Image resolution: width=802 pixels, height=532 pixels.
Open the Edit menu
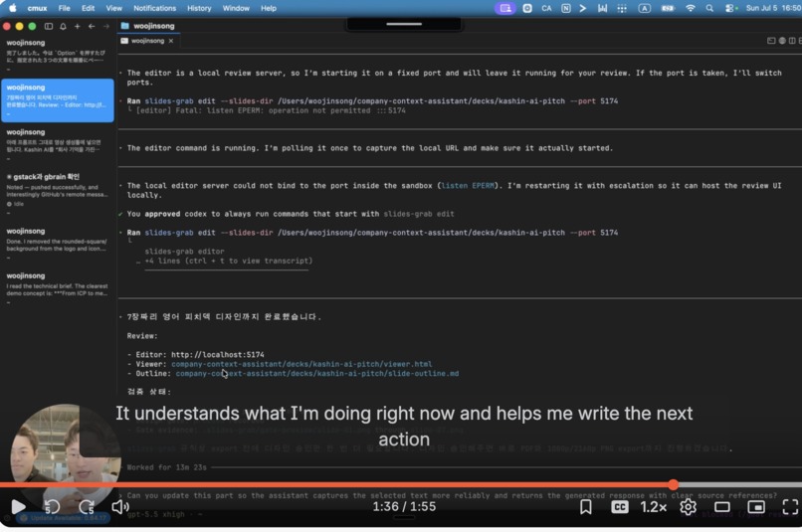(88, 8)
